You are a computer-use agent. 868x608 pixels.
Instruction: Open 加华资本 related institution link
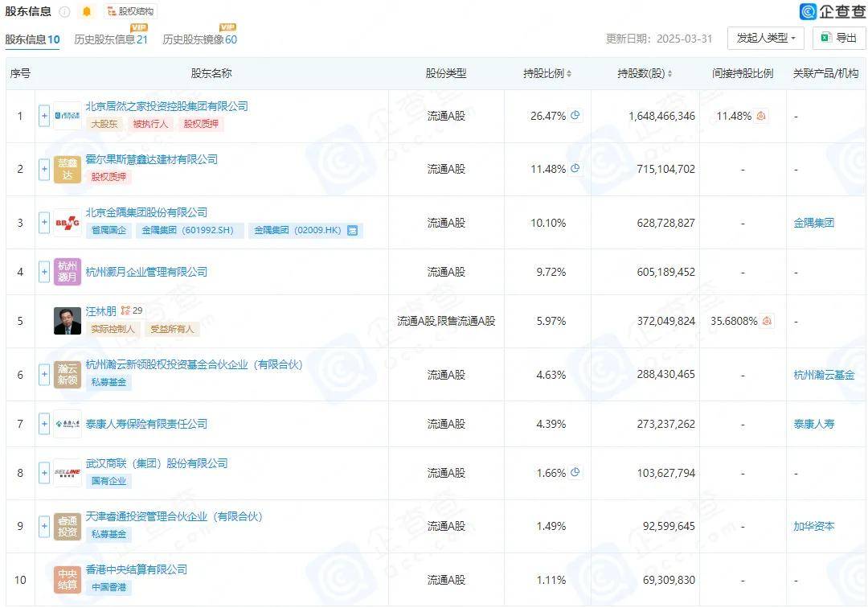pyautogui.click(x=813, y=526)
